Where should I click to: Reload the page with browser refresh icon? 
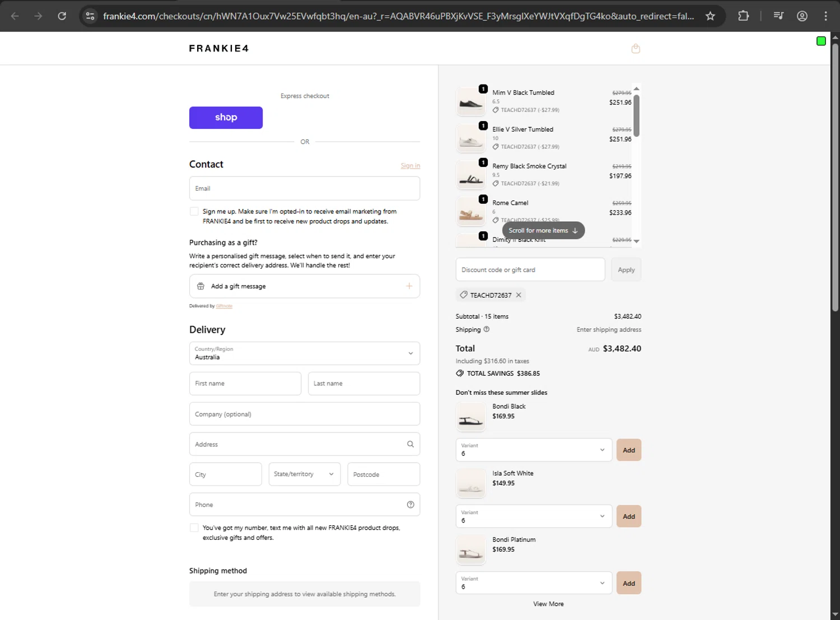[62, 16]
